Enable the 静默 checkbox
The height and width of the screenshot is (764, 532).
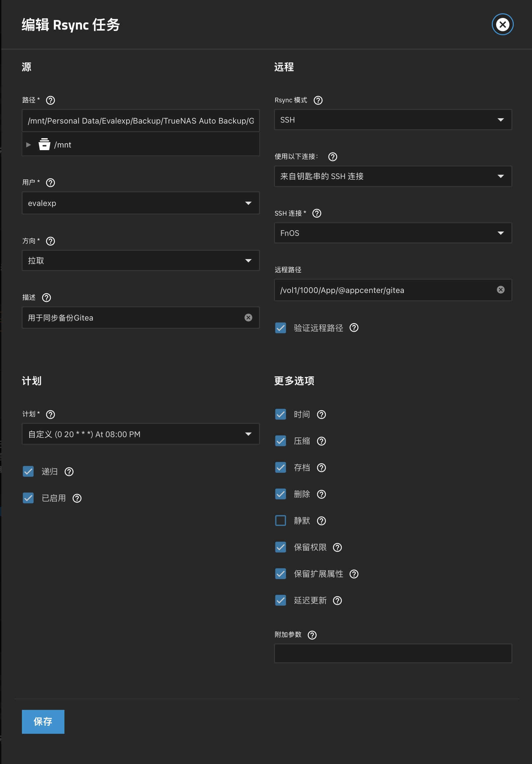pos(281,521)
